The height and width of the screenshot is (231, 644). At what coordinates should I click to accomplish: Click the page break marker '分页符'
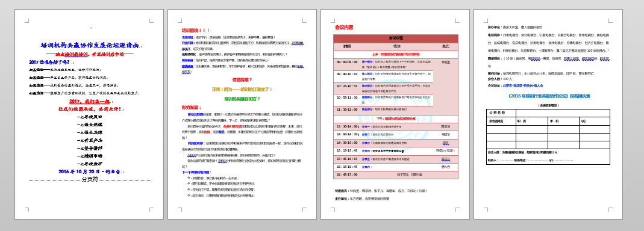pos(90,179)
